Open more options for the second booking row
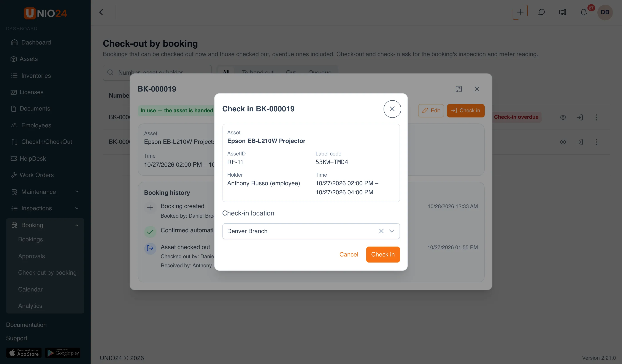Screen dimensions: 622x364 (x=596, y=142)
